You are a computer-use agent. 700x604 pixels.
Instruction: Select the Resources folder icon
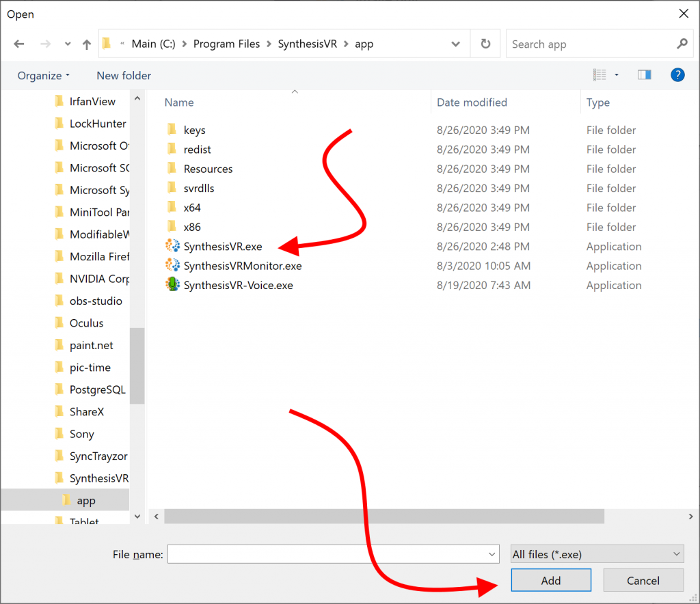click(x=172, y=169)
